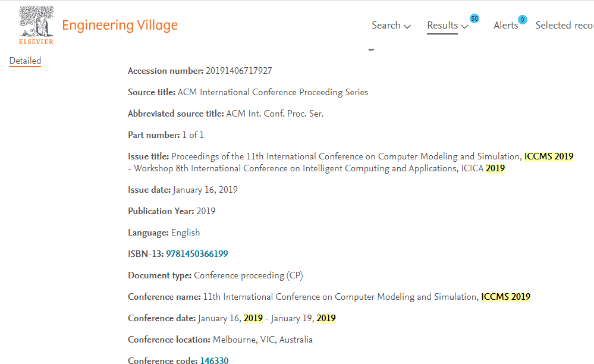
Task: Click the ELSEVIER wordmark under the logo
Action: [x=36, y=42]
